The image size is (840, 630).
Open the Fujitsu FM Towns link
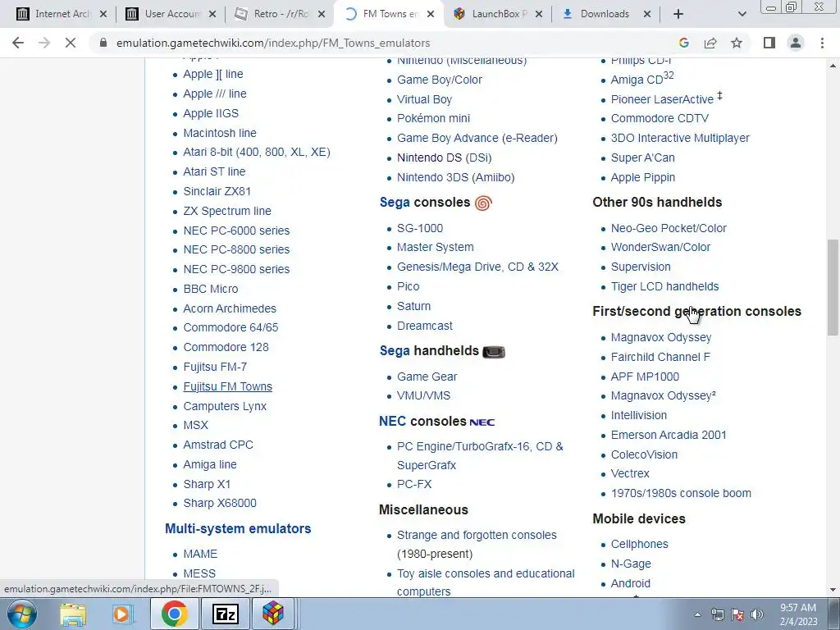(228, 386)
